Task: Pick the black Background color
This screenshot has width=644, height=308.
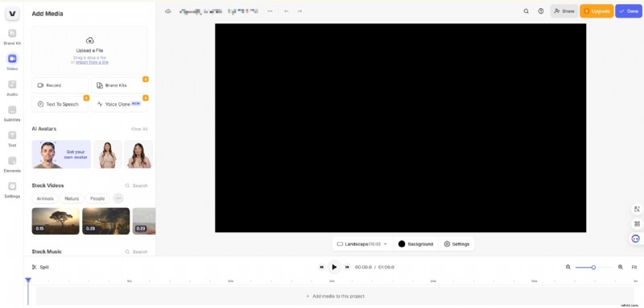Action: (x=415, y=244)
